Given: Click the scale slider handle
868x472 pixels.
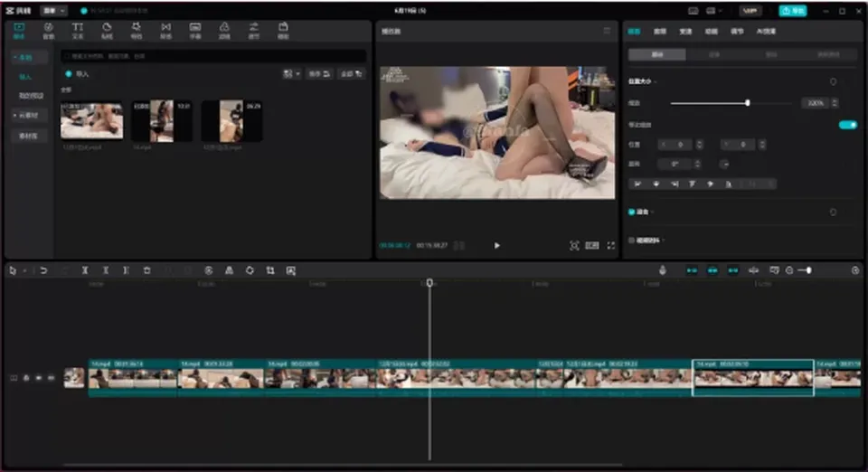Looking at the screenshot, I should pos(748,103).
